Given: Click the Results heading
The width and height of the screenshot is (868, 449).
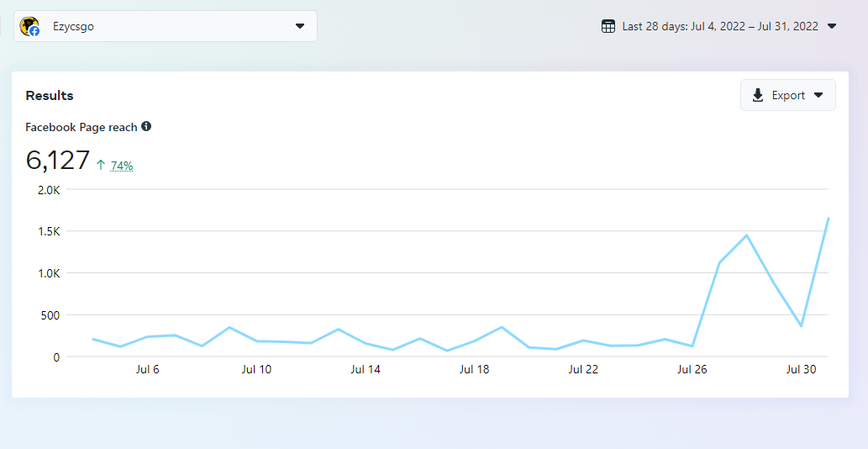Looking at the screenshot, I should [50, 95].
